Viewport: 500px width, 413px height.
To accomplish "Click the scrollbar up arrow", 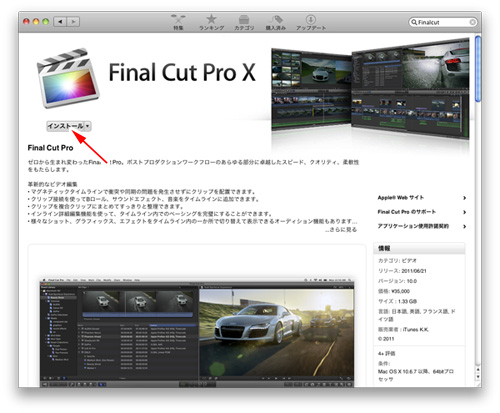I will pyautogui.click(x=478, y=370).
